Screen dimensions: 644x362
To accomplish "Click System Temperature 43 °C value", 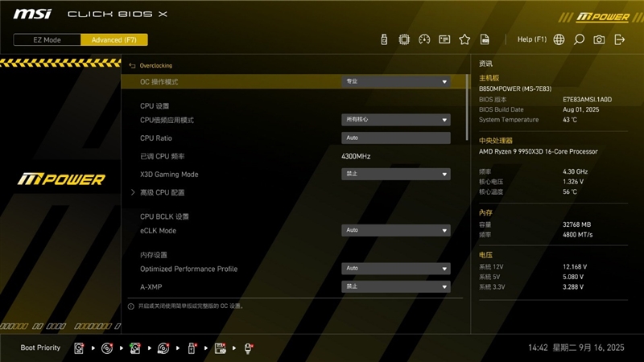I will pos(570,120).
